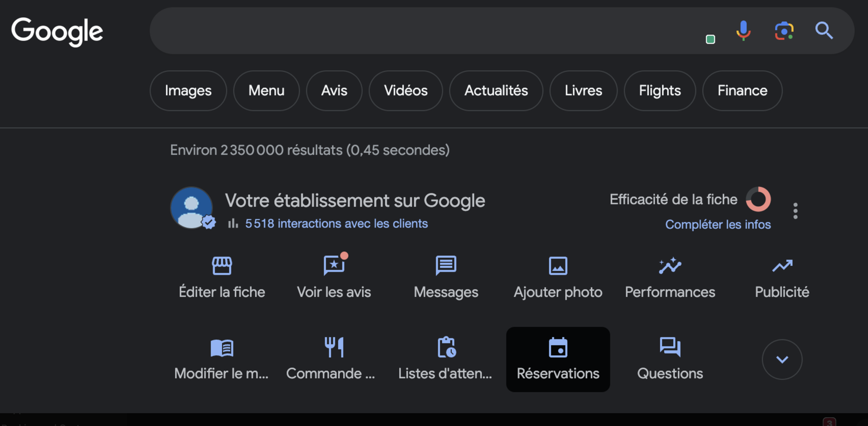Open Listes d'attente clipboard icon
This screenshot has height=426, width=868.
[446, 347]
